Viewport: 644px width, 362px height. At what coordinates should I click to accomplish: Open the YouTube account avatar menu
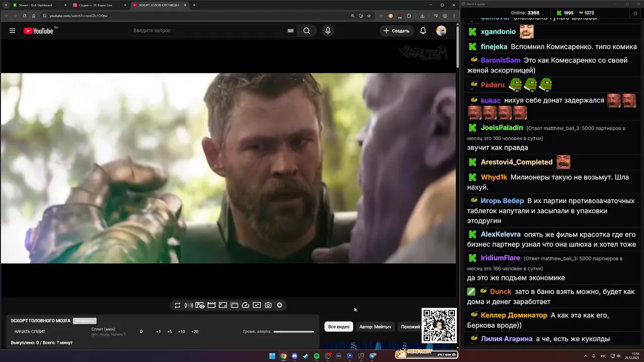tap(441, 31)
